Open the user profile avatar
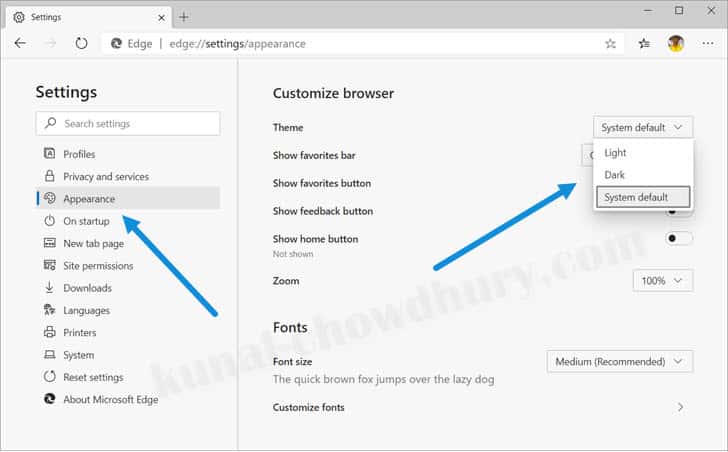The width and height of the screenshot is (728, 452). click(x=676, y=43)
